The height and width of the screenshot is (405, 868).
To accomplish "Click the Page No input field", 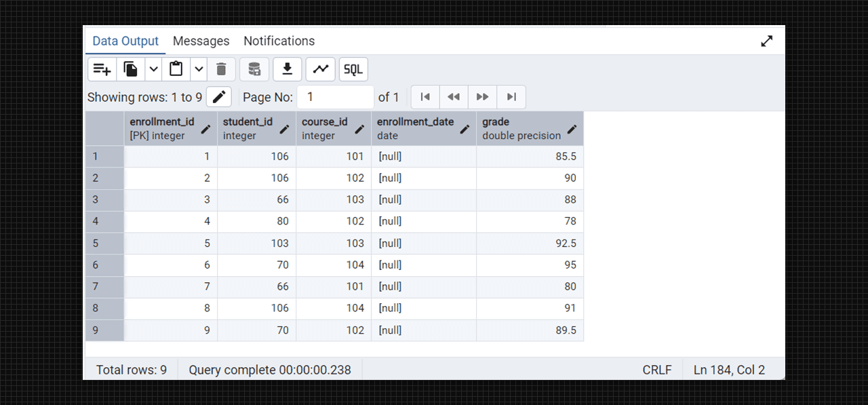I will (x=336, y=97).
